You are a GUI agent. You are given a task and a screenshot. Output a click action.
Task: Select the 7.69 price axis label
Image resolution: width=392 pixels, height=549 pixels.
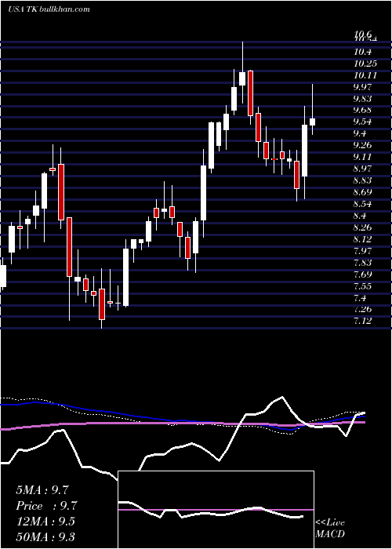click(x=362, y=274)
